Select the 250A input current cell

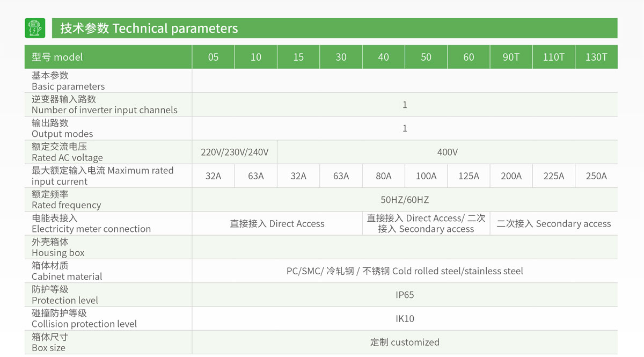(x=596, y=176)
